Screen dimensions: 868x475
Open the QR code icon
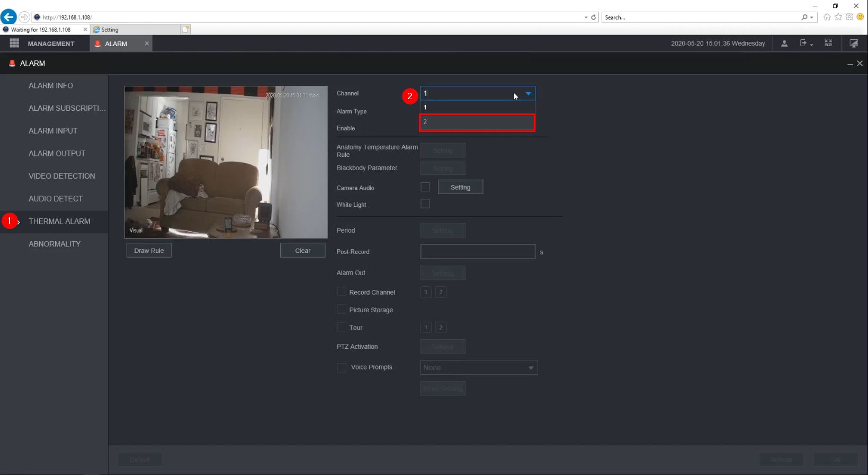(828, 43)
